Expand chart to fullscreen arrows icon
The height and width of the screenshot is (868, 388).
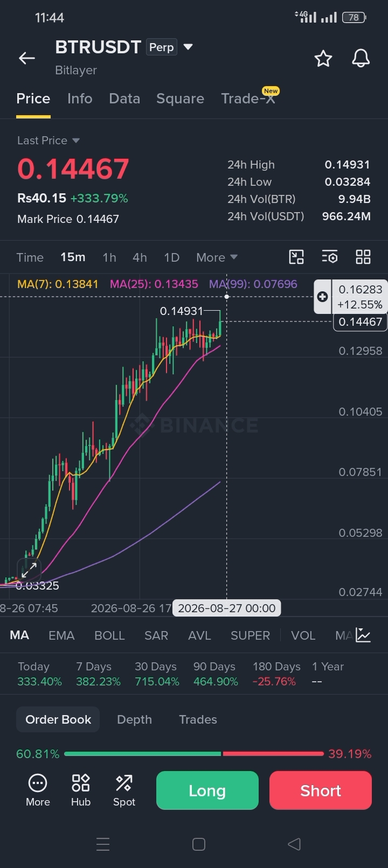[29, 570]
